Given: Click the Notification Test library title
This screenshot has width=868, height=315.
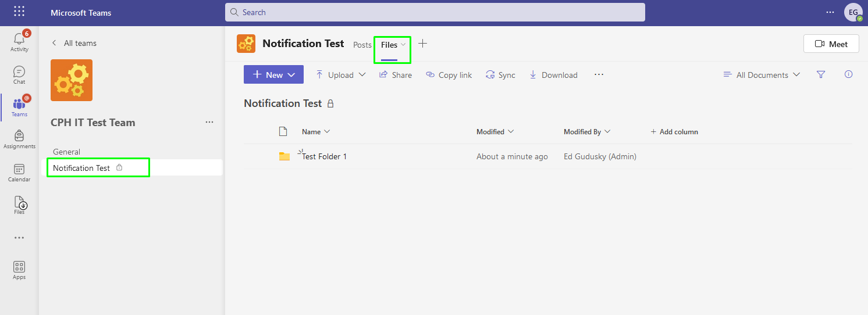Looking at the screenshot, I should pos(283,103).
